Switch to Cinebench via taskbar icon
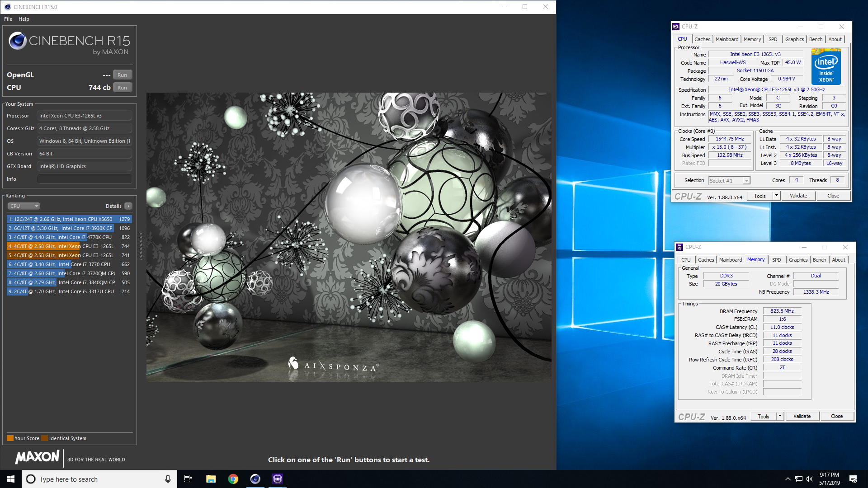Screen dimensions: 868x488 (255, 479)
